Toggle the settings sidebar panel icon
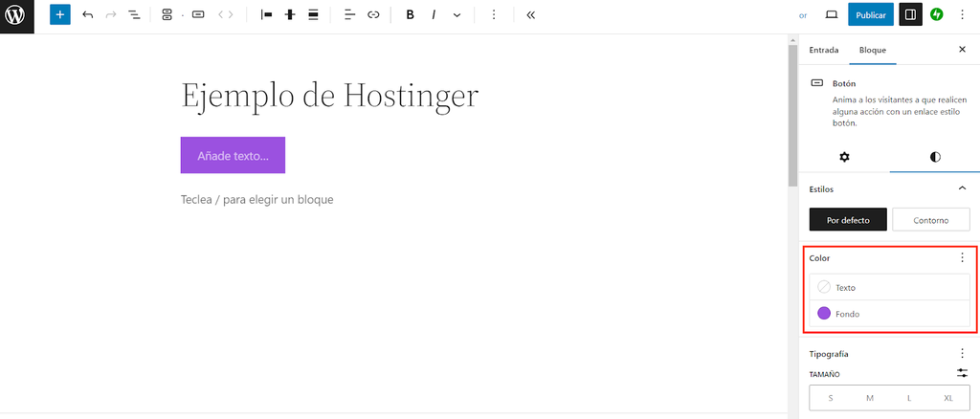980x419 pixels. tap(910, 15)
